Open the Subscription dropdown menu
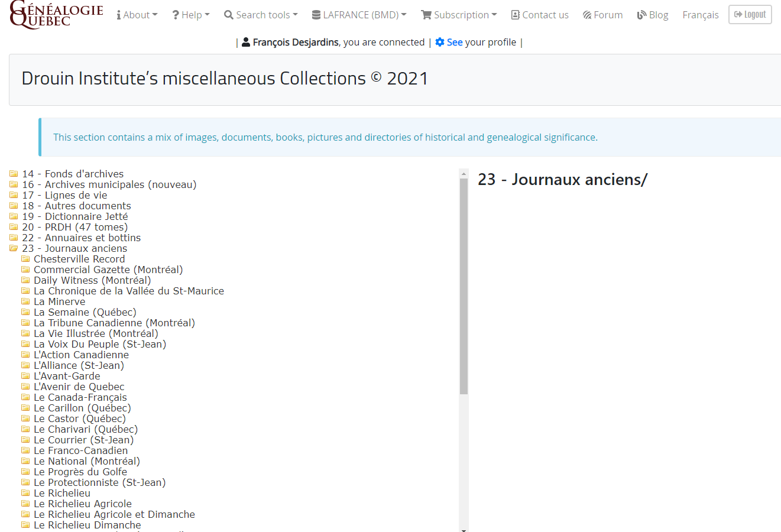Viewport: 781px width, 532px height. click(x=459, y=15)
